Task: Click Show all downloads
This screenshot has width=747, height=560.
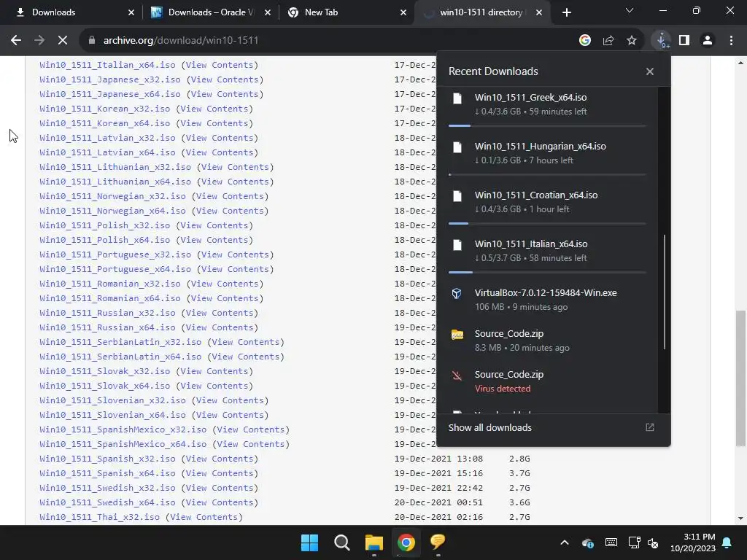Action: pos(489,427)
